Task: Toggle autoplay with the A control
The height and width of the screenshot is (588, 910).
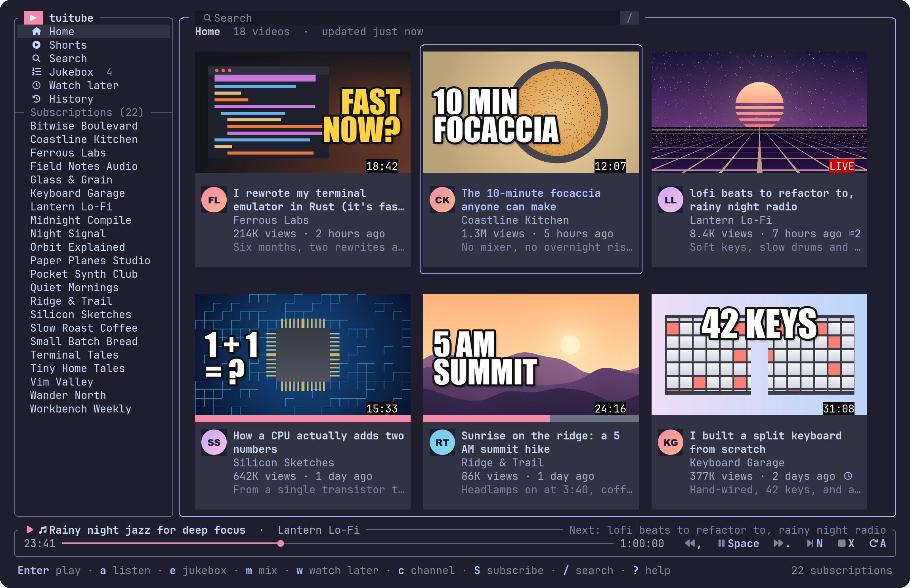Action: click(x=877, y=543)
